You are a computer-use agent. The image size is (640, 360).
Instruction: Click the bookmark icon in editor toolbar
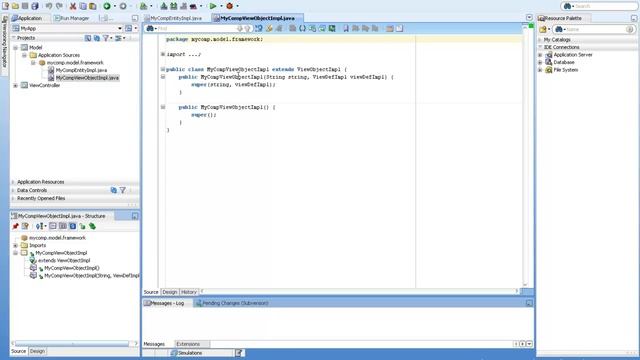pyautogui.click(x=346, y=29)
